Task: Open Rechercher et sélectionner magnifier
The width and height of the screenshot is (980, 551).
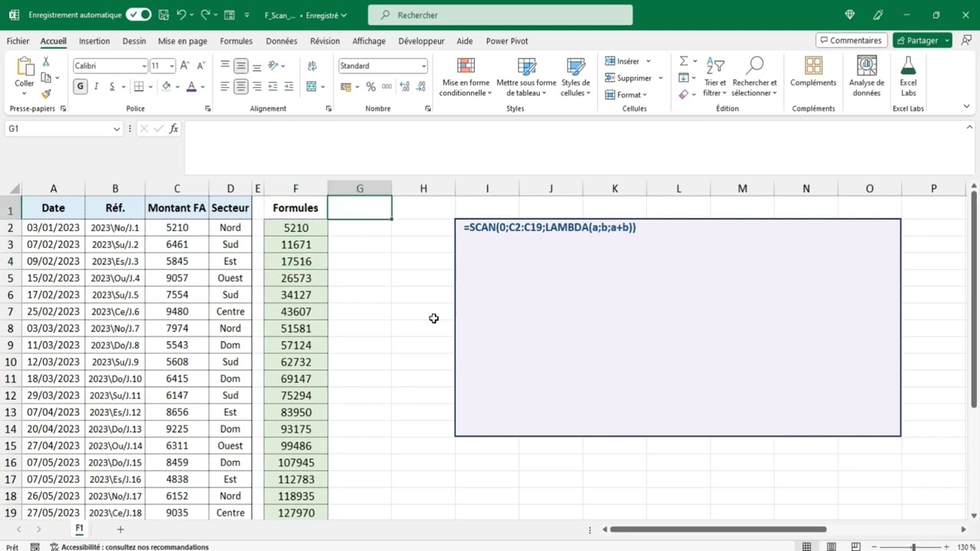Action: [754, 77]
